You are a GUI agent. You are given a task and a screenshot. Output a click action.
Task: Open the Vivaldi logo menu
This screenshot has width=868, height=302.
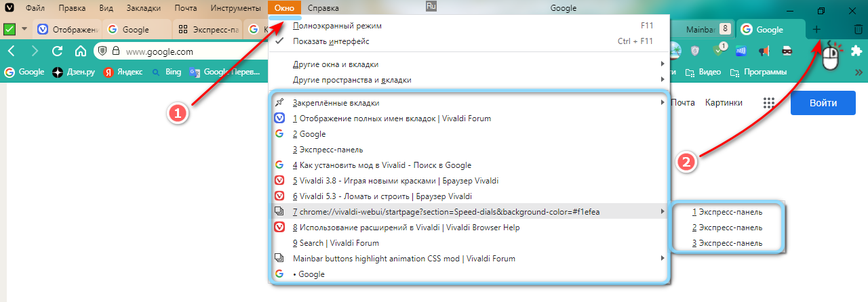click(x=9, y=9)
